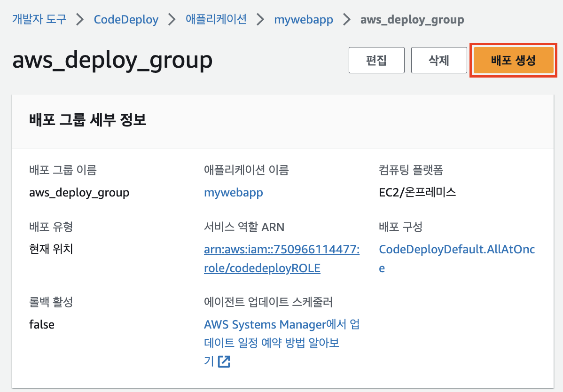563x392 pixels.
Task: Select the EC2/온프레미스 platform value
Action: (x=417, y=192)
